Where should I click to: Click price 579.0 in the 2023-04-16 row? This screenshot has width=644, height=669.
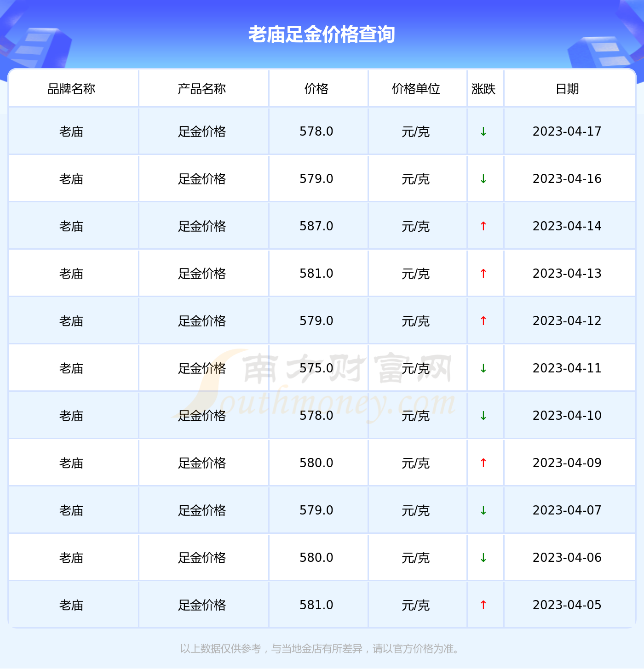coord(316,179)
